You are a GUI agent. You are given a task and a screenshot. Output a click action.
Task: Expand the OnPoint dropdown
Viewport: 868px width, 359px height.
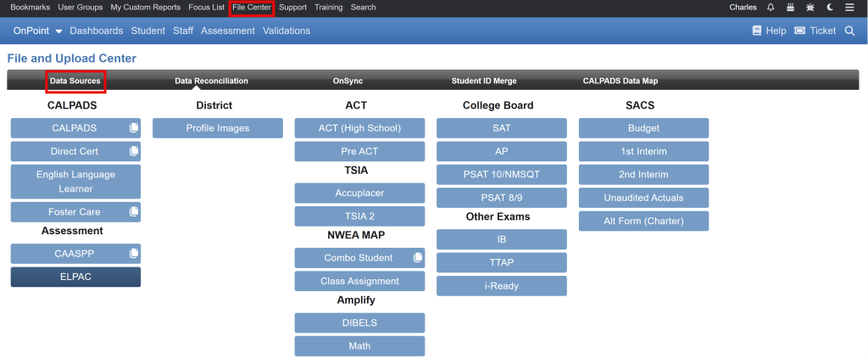37,31
